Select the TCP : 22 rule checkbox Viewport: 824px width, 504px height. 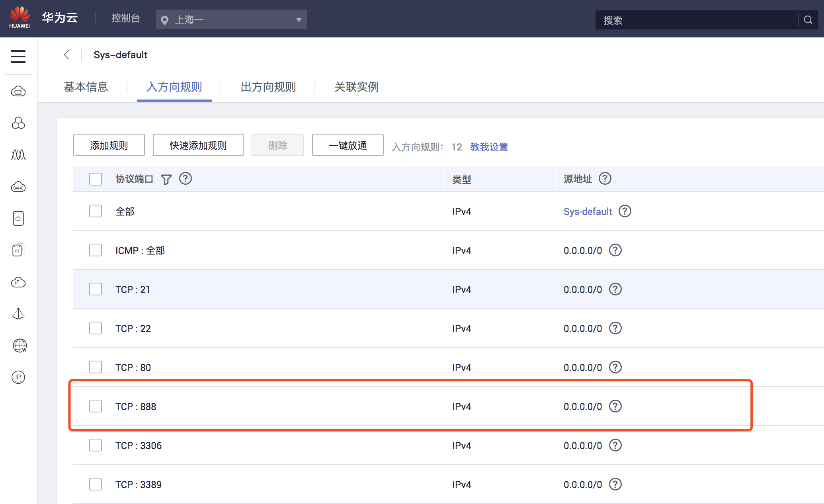[96, 328]
